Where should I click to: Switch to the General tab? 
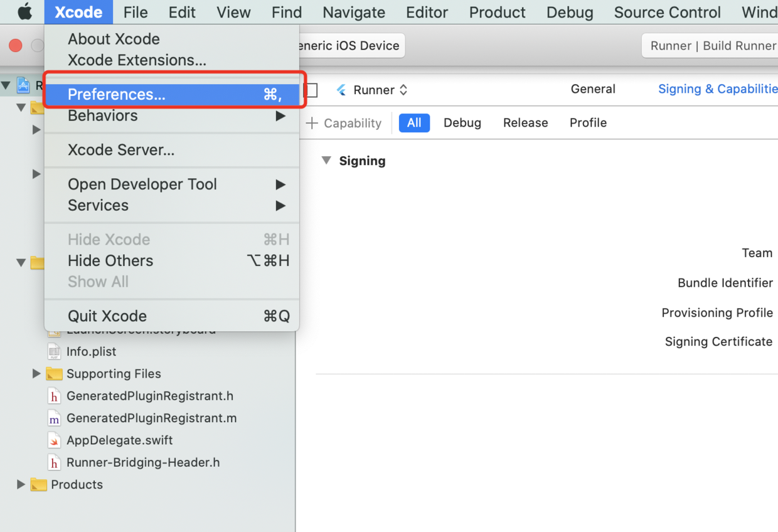pyautogui.click(x=593, y=89)
